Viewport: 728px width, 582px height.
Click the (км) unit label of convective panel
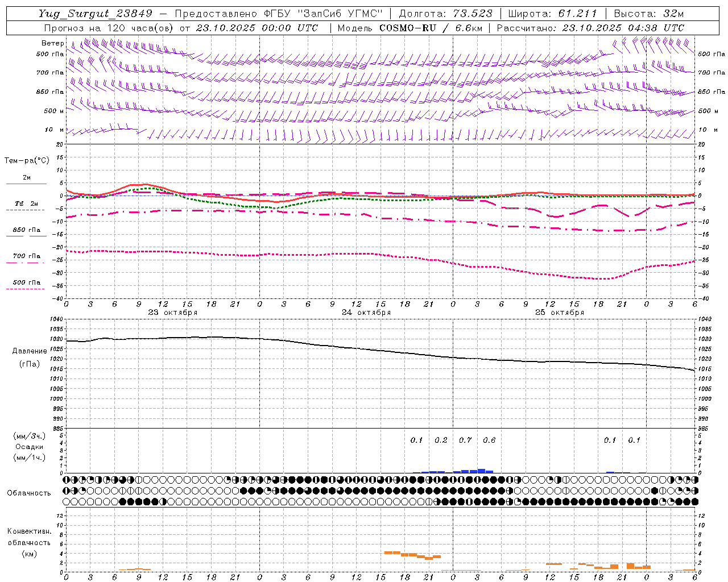[29, 554]
